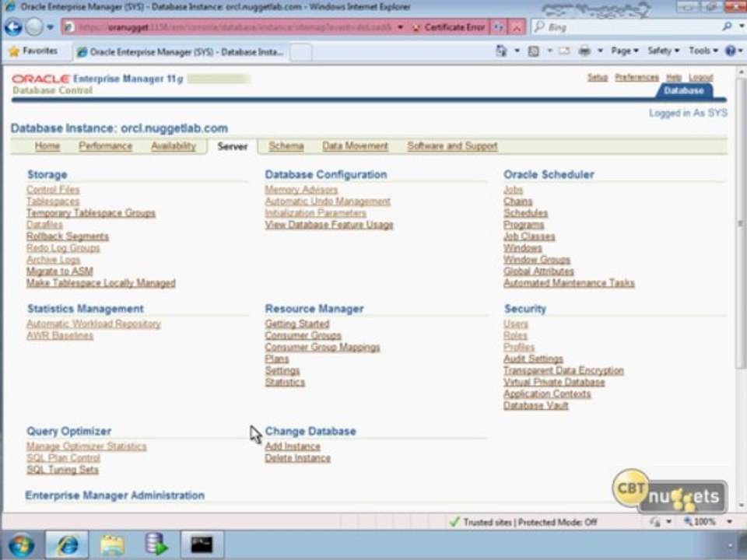Open recent pages dropdown next to Forward
747x560 pixels.
tap(50, 27)
